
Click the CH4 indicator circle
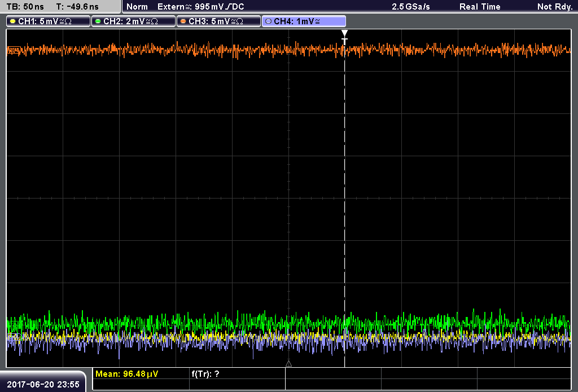click(268, 21)
